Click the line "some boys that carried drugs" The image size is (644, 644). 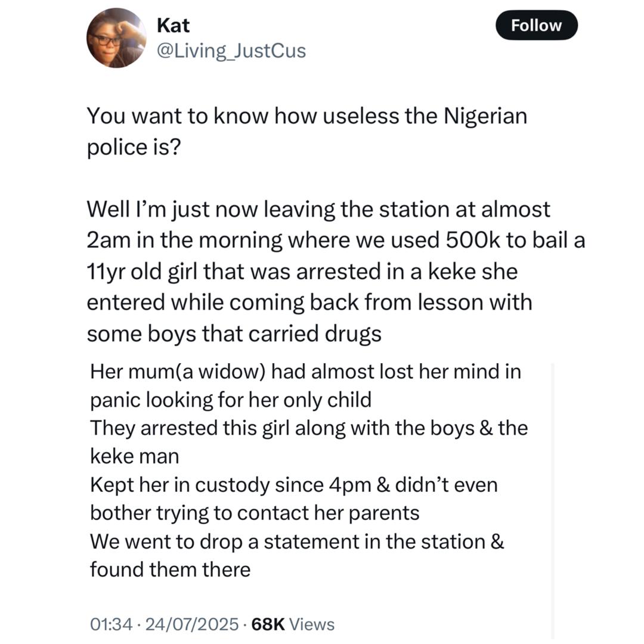click(234, 333)
